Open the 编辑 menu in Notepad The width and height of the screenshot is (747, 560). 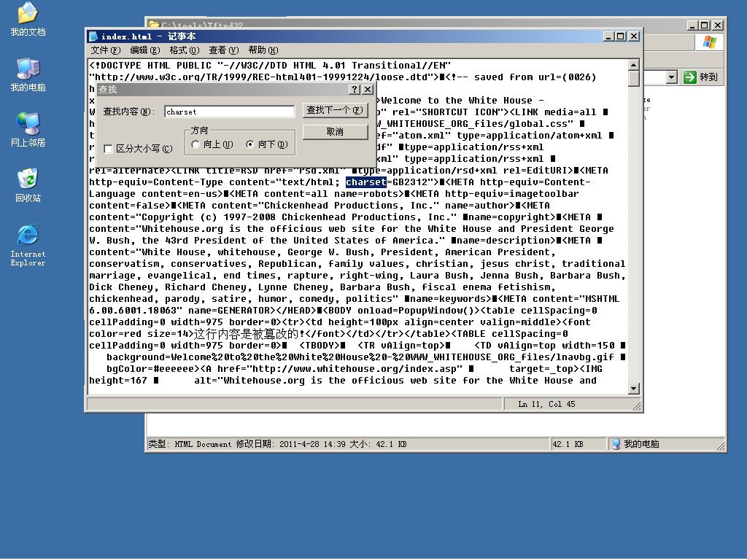(145, 50)
